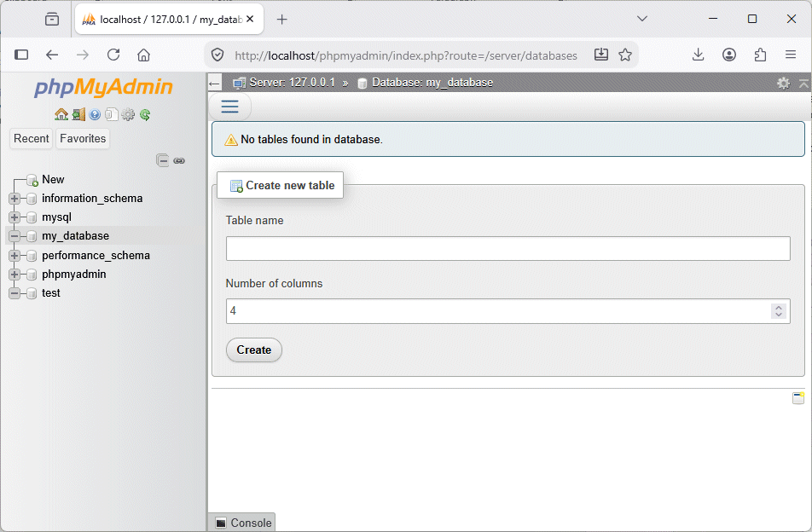Open browser extensions puzzle icon

[x=760, y=55]
